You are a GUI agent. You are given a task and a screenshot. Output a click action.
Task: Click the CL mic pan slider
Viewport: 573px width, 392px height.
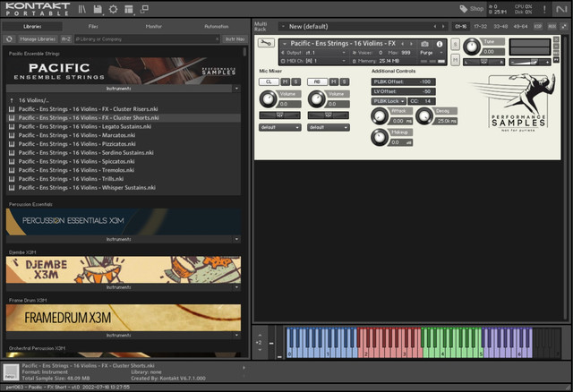click(280, 115)
